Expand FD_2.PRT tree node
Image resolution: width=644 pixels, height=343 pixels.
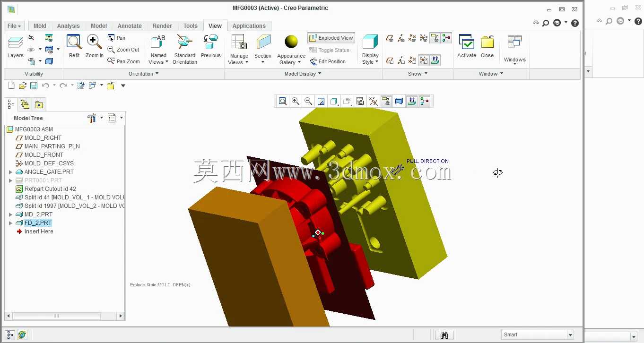coord(10,223)
